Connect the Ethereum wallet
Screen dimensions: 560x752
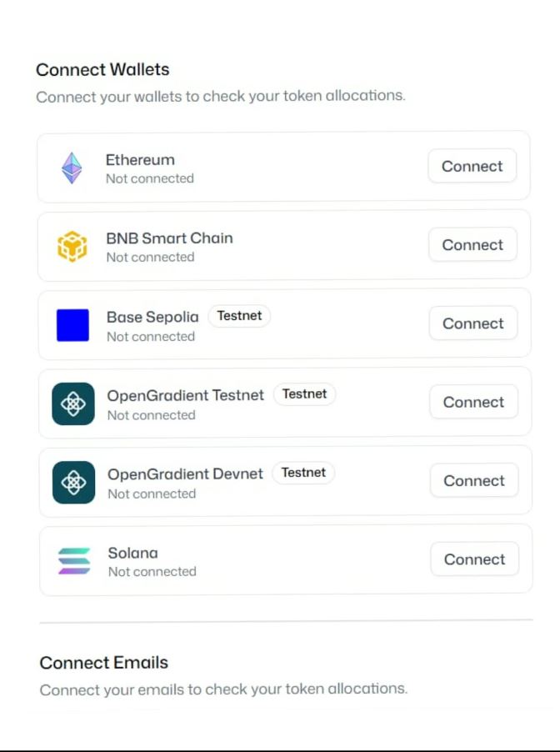click(x=472, y=166)
